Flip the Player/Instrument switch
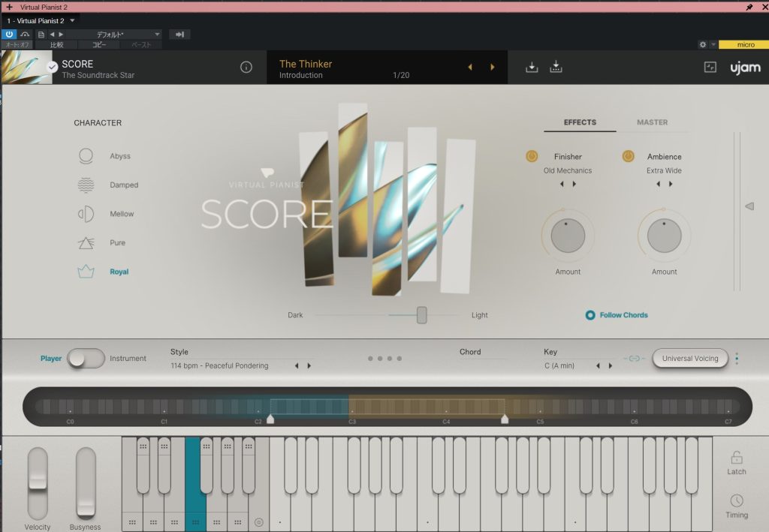 pyautogui.click(x=86, y=359)
